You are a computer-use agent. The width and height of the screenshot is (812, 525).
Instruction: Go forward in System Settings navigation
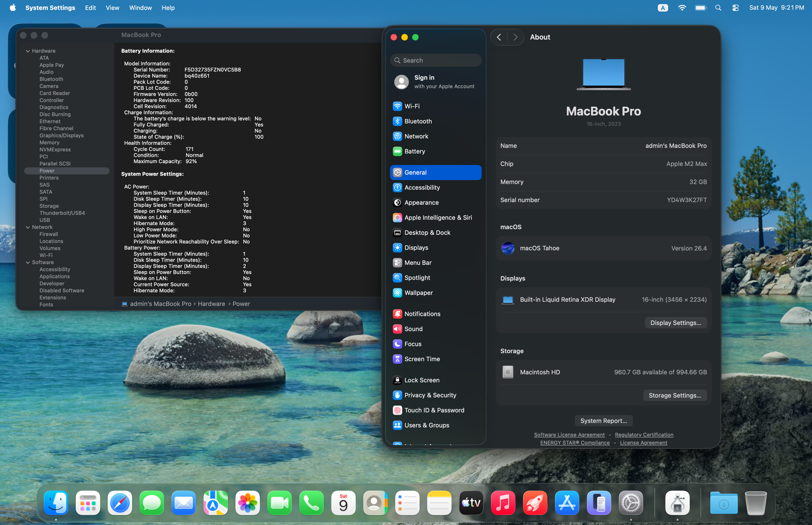[515, 37]
